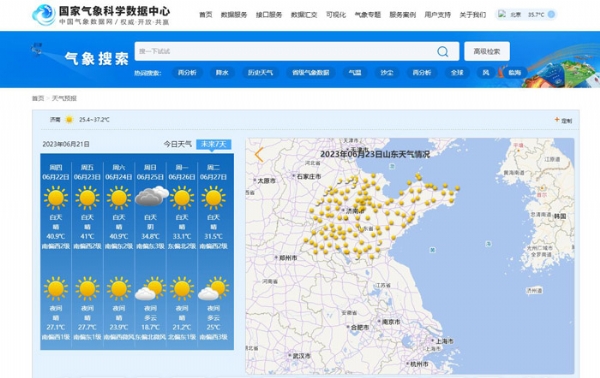This screenshot has width=600, height=378.
Task: Click the night weather icon above 27.7°C
Action: point(87,288)
